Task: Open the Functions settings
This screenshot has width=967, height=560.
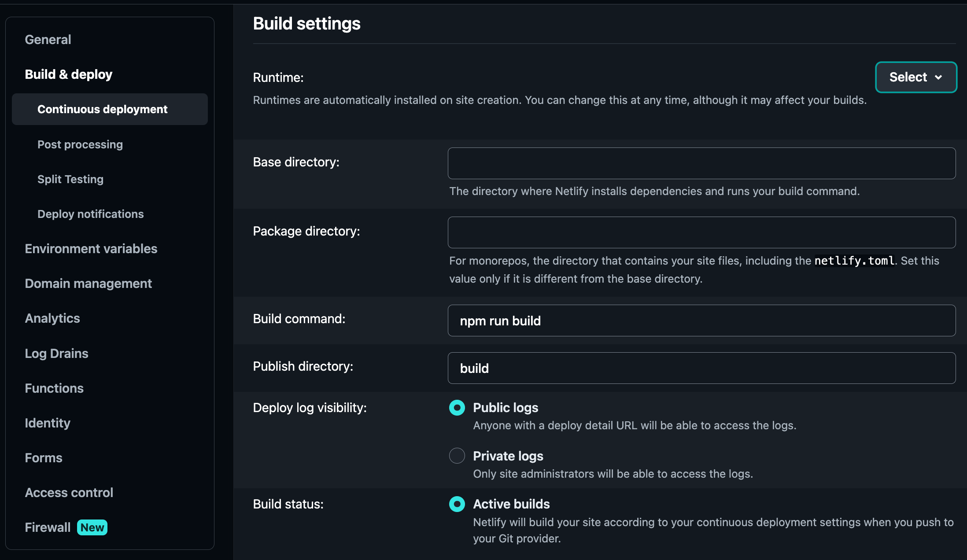Action: point(54,388)
